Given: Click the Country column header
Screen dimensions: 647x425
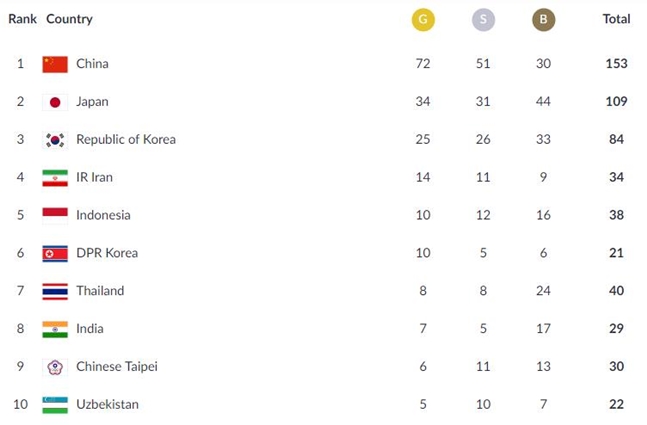Looking at the screenshot, I should pyautogui.click(x=69, y=19).
